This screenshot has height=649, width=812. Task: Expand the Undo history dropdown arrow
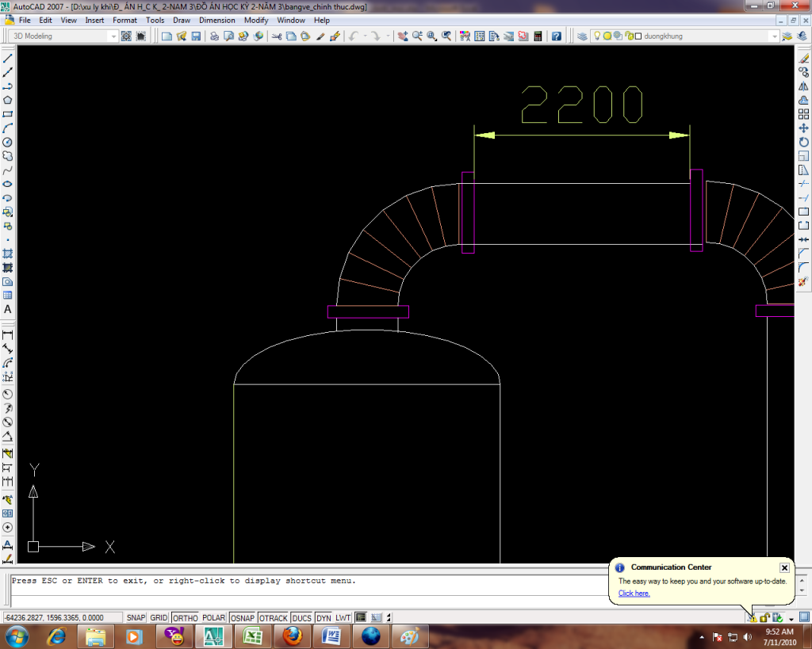[x=365, y=36]
